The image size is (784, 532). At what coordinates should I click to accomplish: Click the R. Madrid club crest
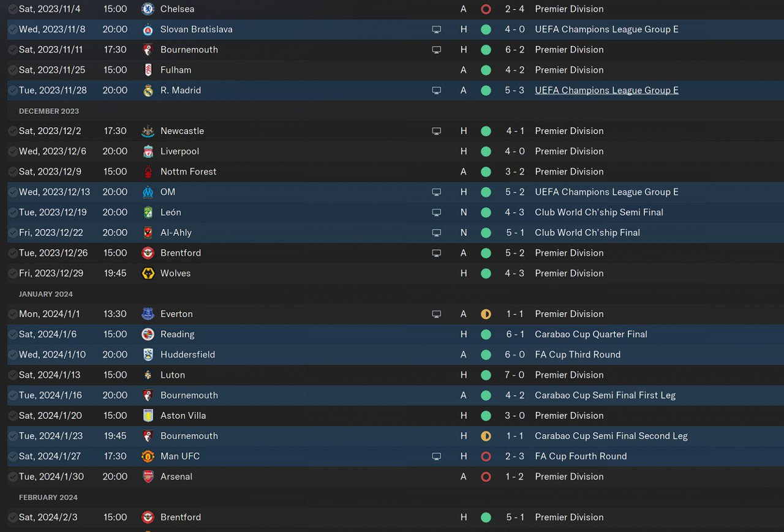[148, 91]
